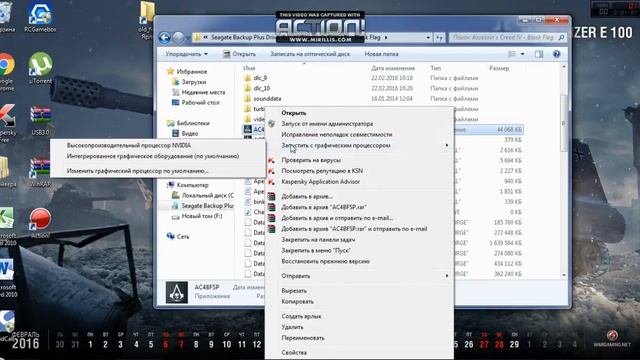Launch the uTorrent desktop icon
This screenshot has height=360, width=640.
click(40, 68)
